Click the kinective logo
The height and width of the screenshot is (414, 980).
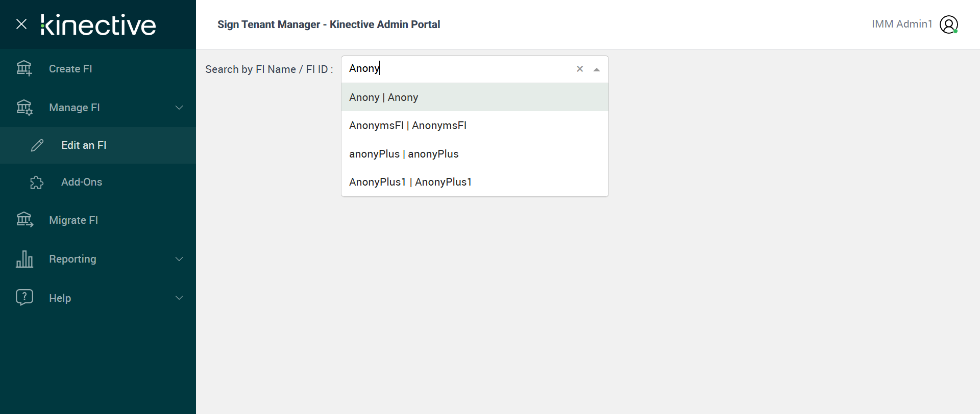pyautogui.click(x=98, y=25)
